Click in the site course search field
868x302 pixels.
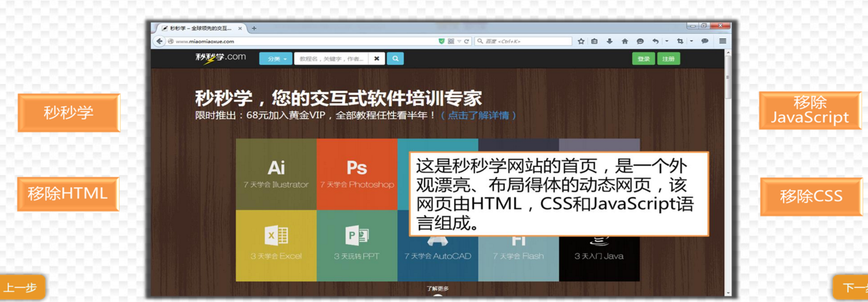(331, 59)
